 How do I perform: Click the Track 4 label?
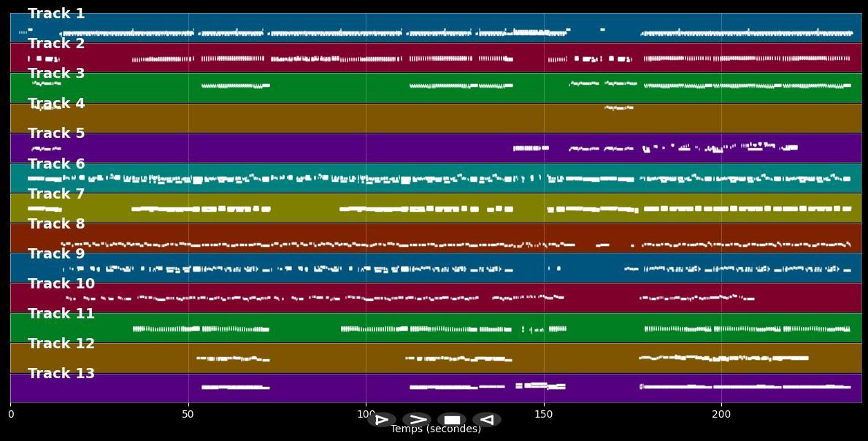coord(56,104)
